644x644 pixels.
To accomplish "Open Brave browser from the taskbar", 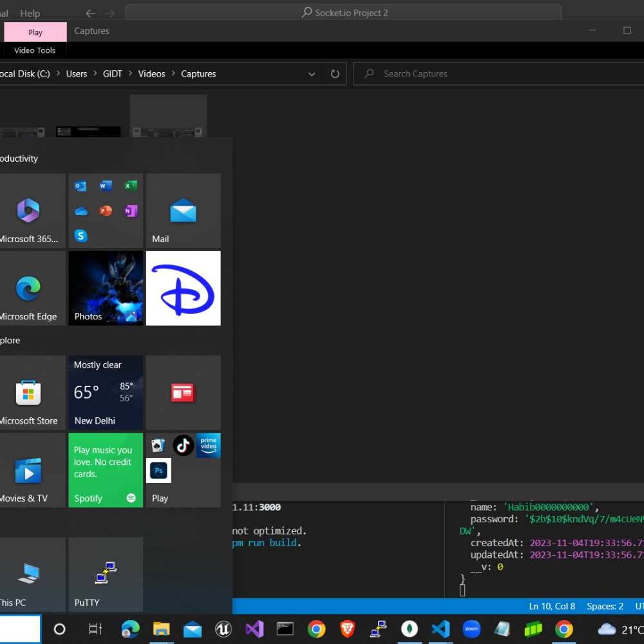I will (348, 629).
